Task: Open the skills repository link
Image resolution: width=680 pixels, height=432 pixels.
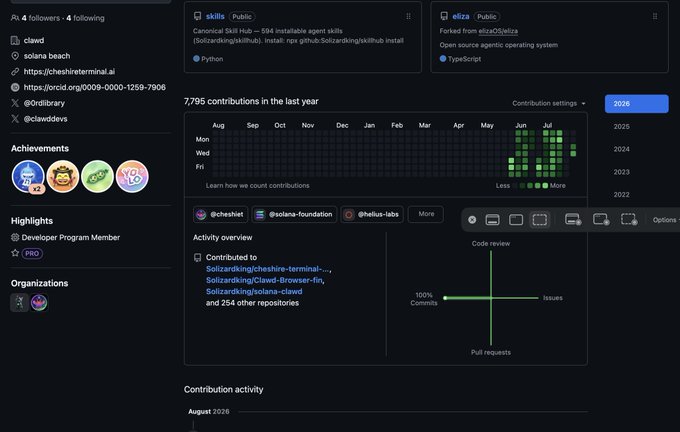Action: click(215, 16)
